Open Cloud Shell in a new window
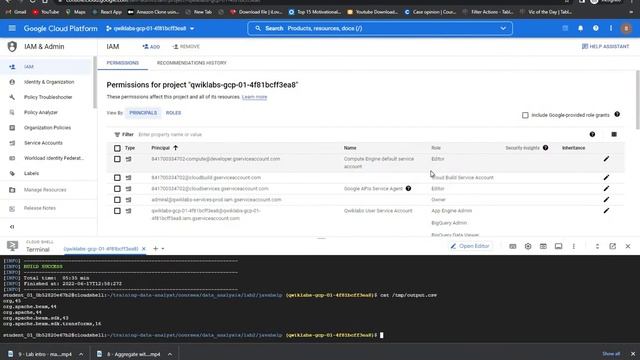 coord(613,246)
